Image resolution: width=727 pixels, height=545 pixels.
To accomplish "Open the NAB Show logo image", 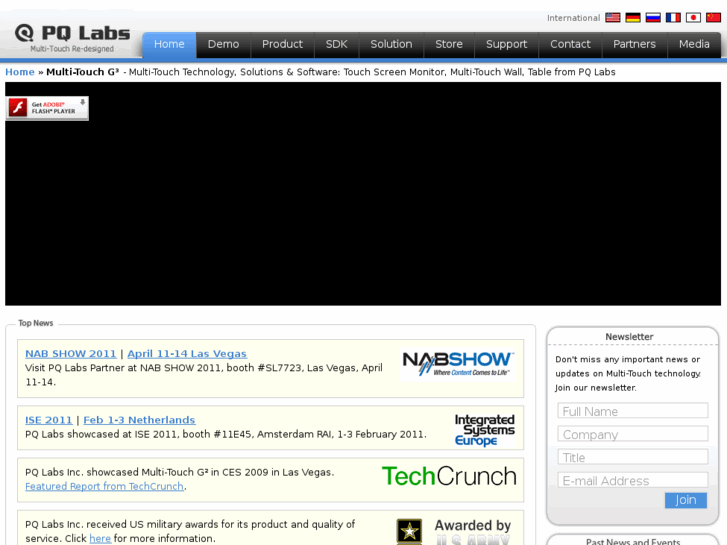I will coord(458,364).
